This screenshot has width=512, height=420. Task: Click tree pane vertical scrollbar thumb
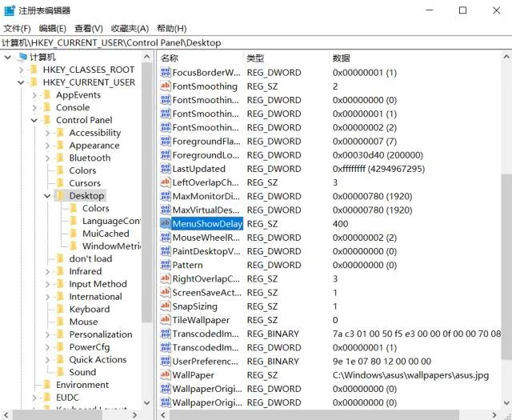[147, 192]
